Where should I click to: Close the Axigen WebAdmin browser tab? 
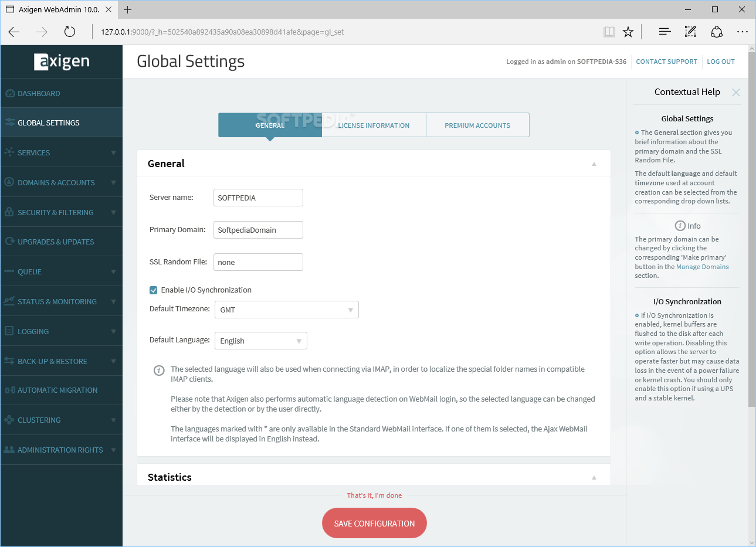point(109,9)
